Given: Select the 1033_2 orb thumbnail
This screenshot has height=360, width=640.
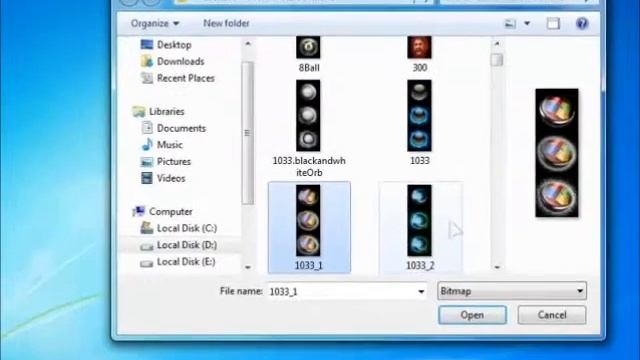Looking at the screenshot, I should 419,220.
